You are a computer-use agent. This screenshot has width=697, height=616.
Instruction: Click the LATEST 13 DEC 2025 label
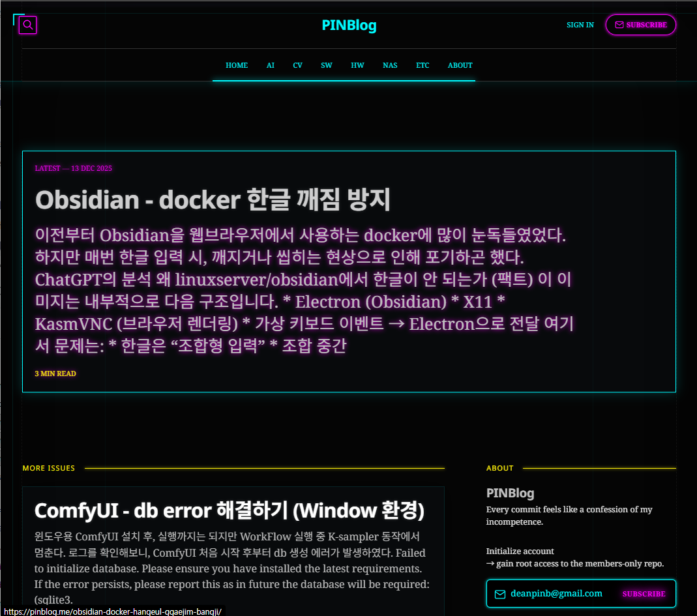point(73,169)
